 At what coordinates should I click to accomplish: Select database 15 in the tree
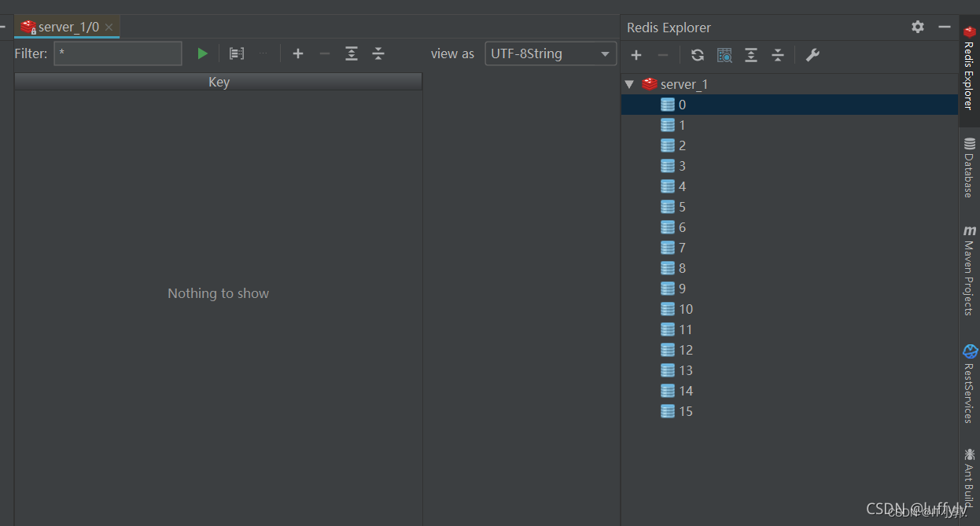(x=685, y=411)
